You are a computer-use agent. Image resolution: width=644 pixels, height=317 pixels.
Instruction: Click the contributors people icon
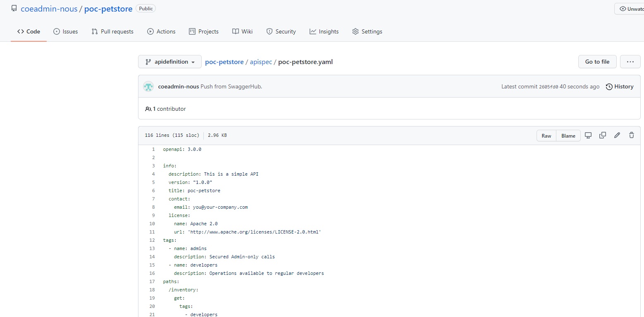pyautogui.click(x=148, y=109)
